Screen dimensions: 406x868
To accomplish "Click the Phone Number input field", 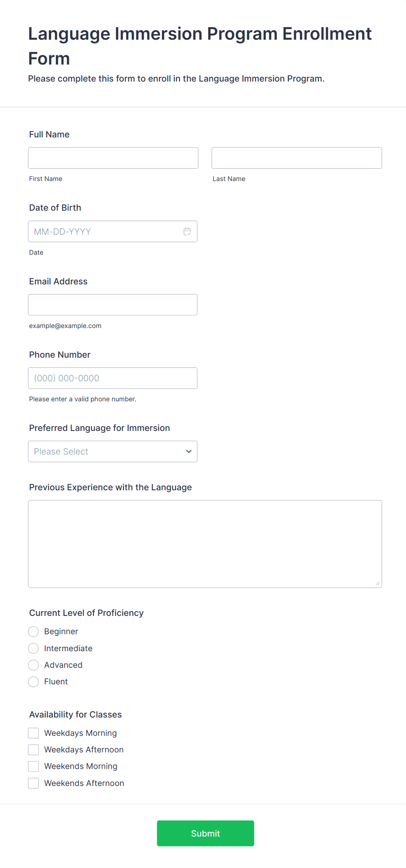I will (113, 378).
